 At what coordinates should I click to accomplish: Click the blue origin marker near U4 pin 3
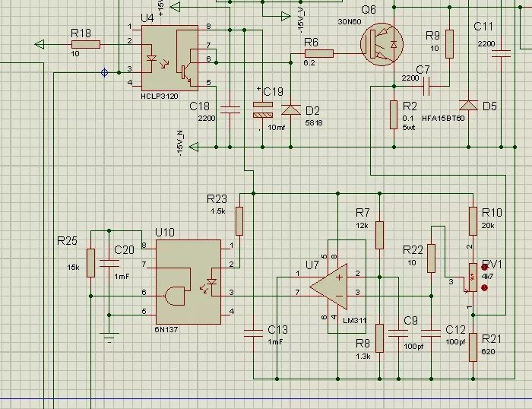(x=105, y=72)
